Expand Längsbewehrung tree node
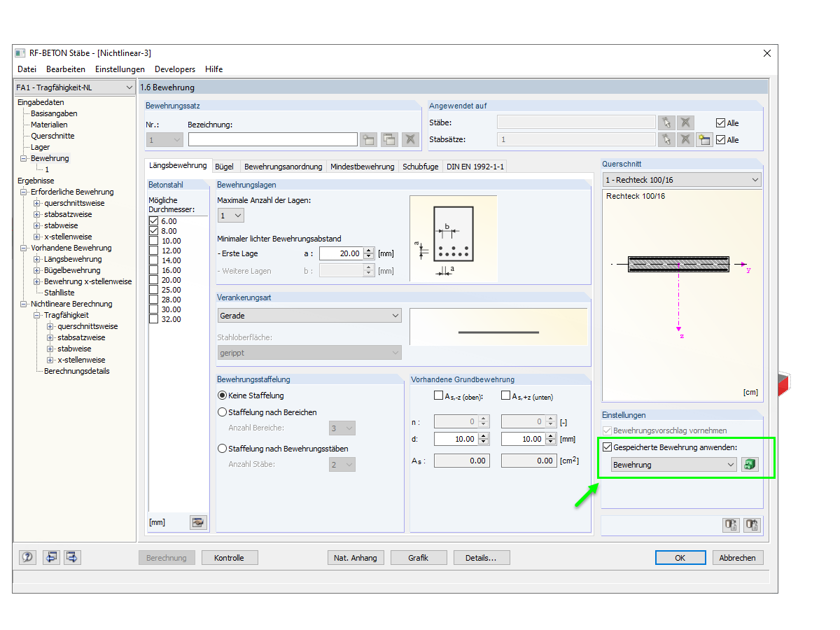This screenshot has width=840, height=630. 37,260
